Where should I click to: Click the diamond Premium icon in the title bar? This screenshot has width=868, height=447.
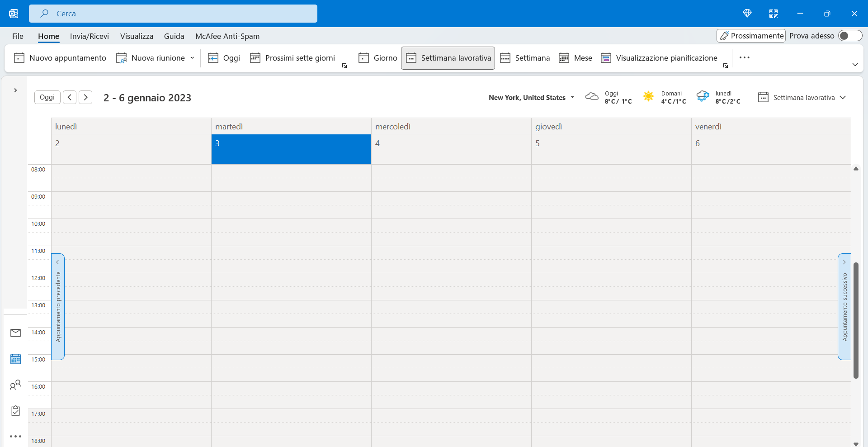click(747, 14)
